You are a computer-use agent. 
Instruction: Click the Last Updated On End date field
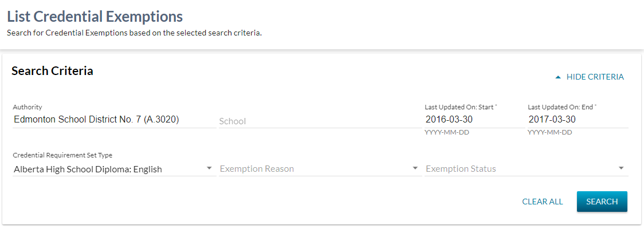point(577,120)
